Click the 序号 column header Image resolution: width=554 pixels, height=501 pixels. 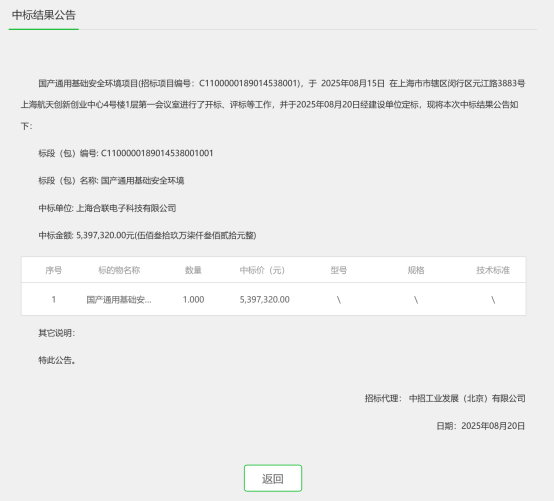[x=54, y=270]
